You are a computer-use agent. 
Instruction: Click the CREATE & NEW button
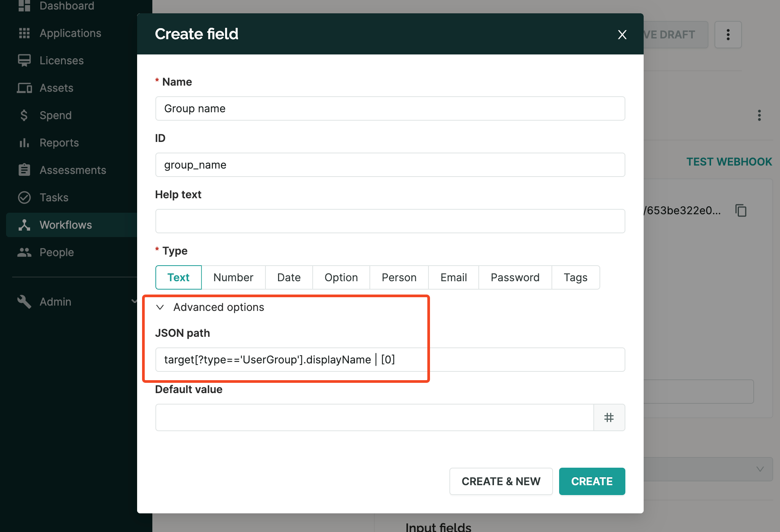pyautogui.click(x=501, y=481)
